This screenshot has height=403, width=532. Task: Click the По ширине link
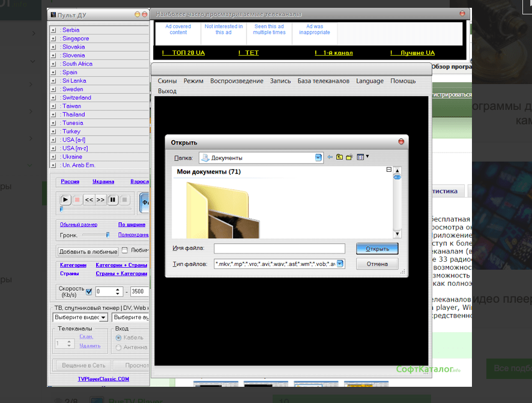pos(131,225)
